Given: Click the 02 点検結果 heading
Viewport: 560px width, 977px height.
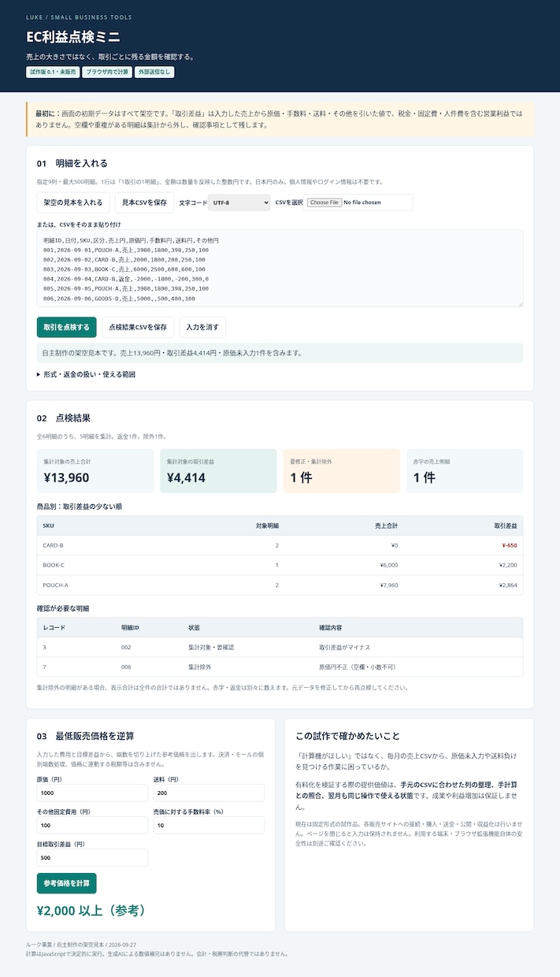Looking at the screenshot, I should click(64, 418).
